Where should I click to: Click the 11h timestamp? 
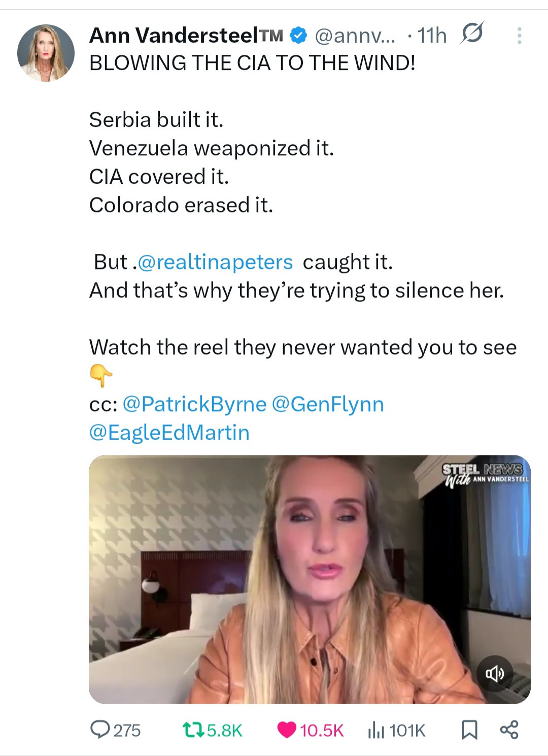coord(432,36)
